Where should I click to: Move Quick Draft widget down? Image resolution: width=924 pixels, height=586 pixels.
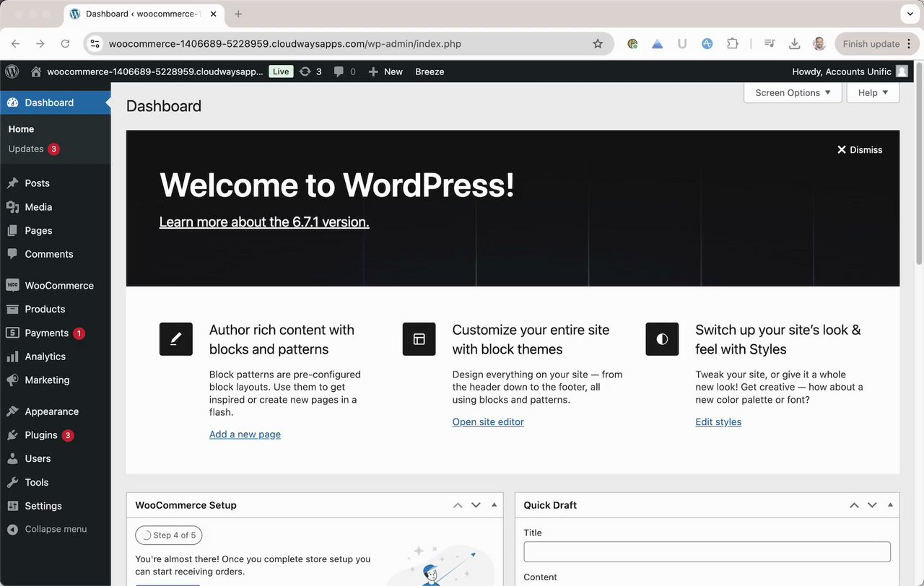click(x=872, y=505)
